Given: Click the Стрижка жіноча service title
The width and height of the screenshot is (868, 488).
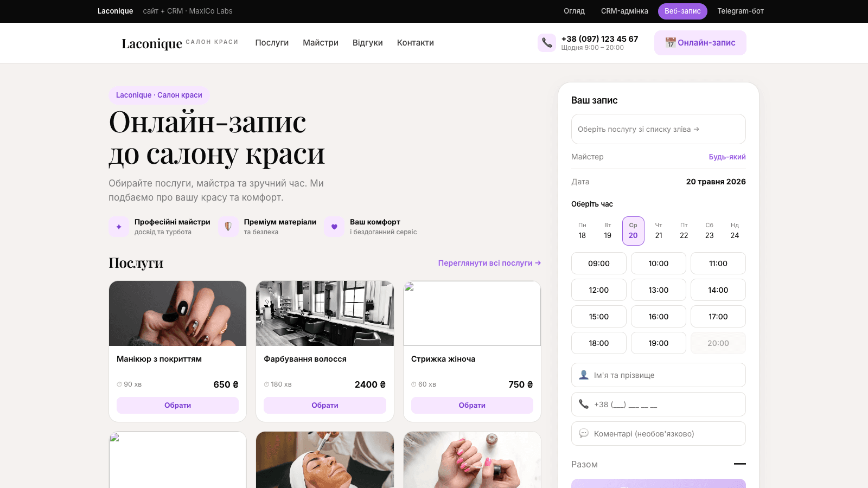Looking at the screenshot, I should [x=443, y=359].
